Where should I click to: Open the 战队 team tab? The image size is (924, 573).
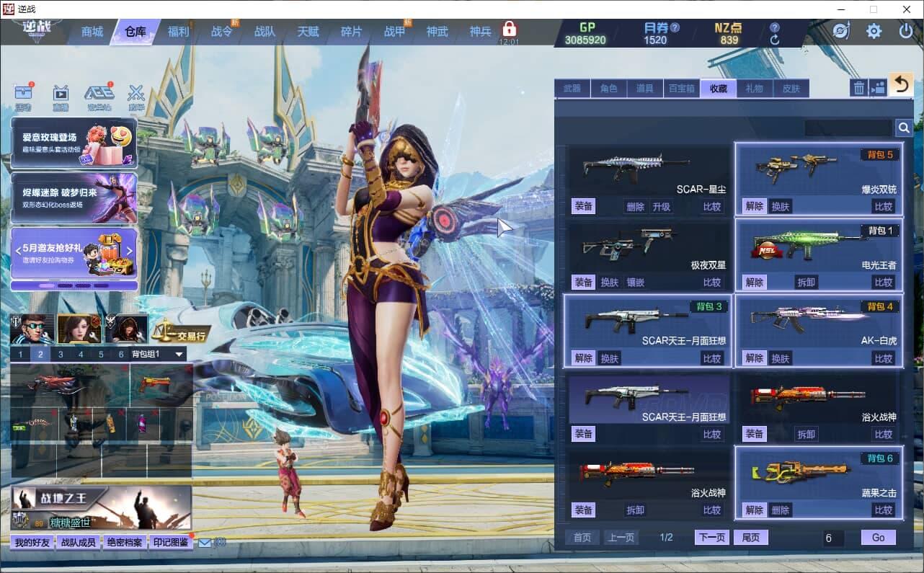click(x=265, y=32)
